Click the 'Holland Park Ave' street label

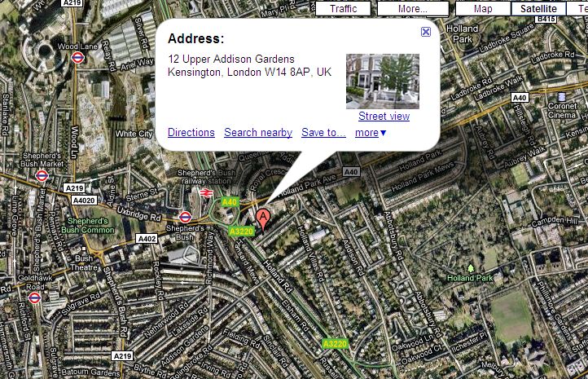click(x=308, y=185)
